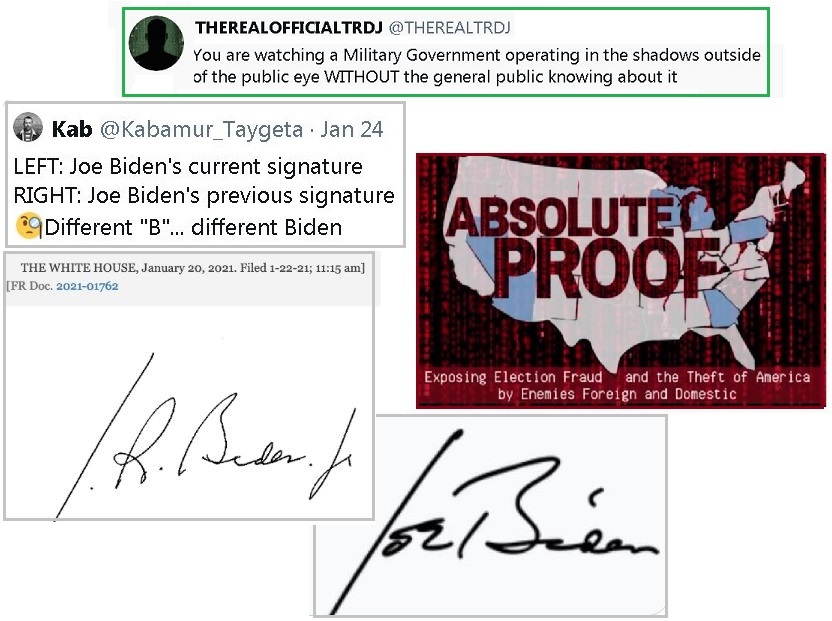Open the Jan 24 tweet timestamp
Image resolution: width=832 pixels, height=621 pixels.
pos(351,129)
